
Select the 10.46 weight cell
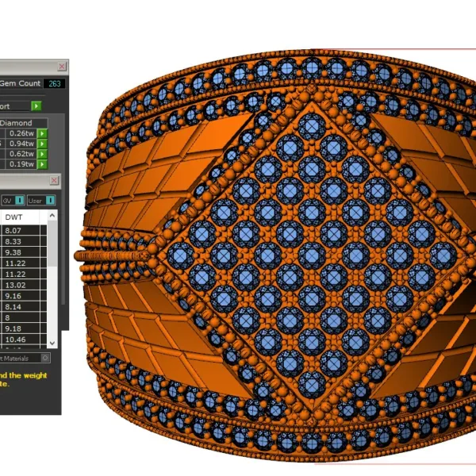(21, 340)
